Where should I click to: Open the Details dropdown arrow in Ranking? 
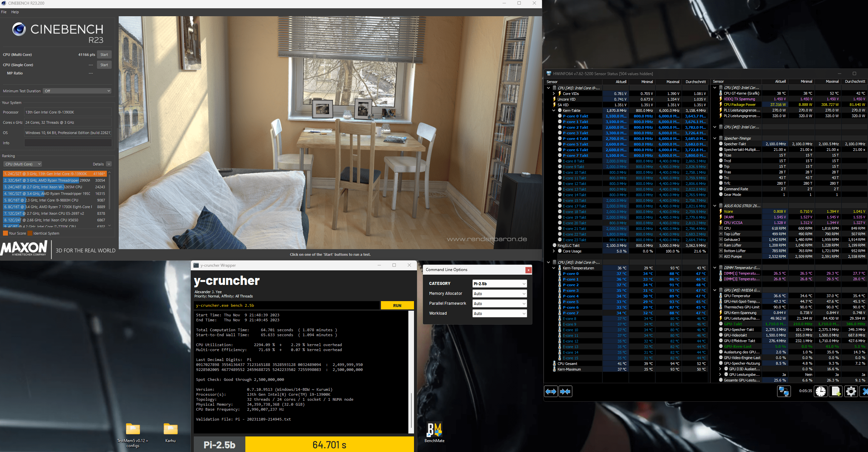[109, 164]
